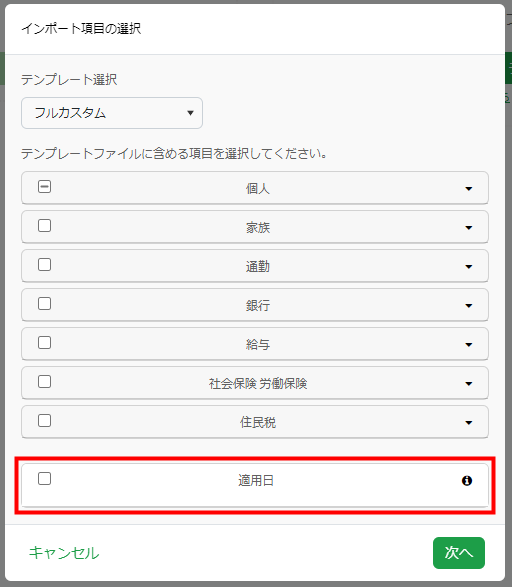Expand the 住民税 section arrow
Viewport: 512px width, 587px height.
pyautogui.click(x=469, y=423)
